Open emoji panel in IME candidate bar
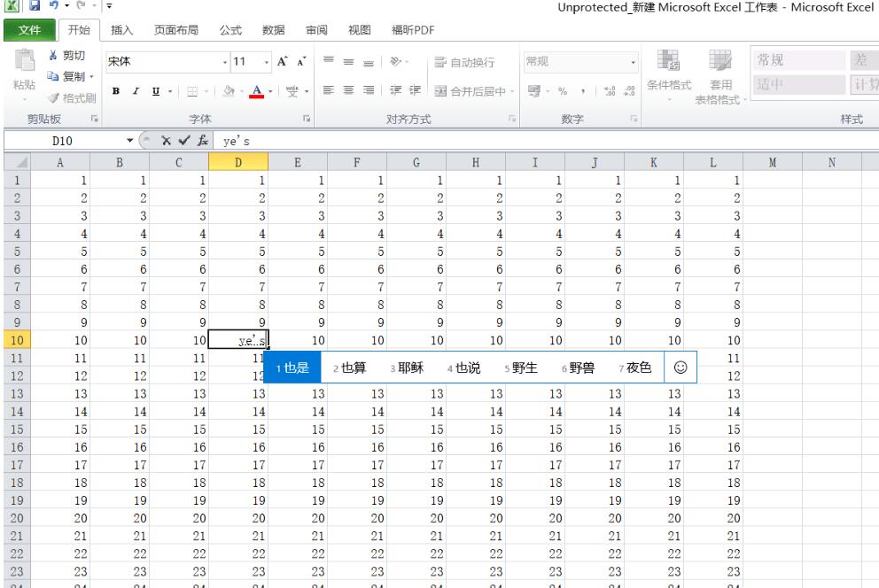 tap(680, 367)
